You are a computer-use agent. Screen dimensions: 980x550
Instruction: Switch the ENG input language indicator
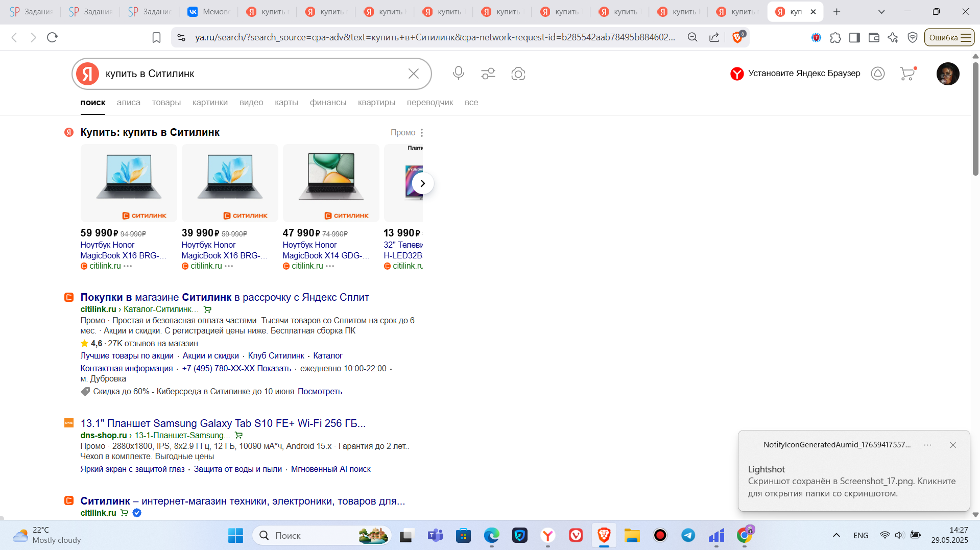[x=861, y=535]
